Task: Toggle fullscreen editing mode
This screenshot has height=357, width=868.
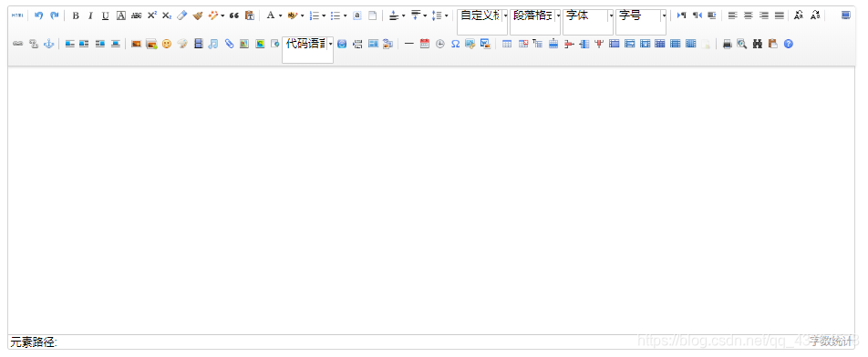Action: pos(846,15)
